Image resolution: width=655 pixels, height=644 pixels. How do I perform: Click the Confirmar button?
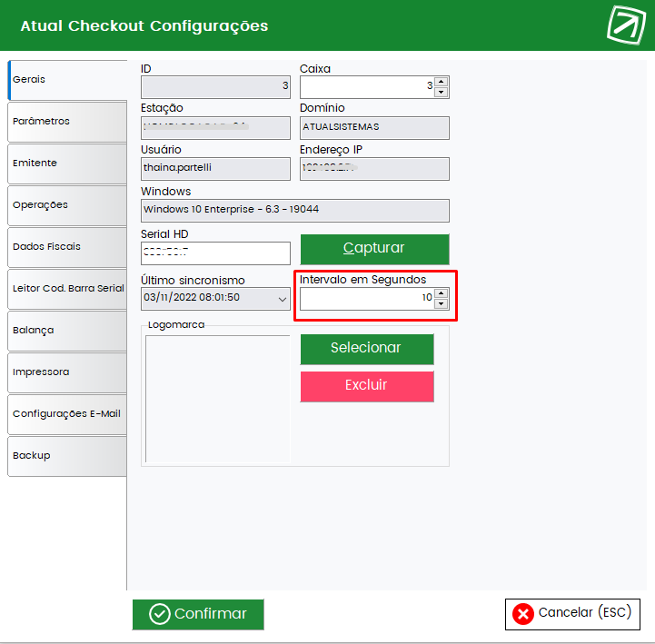(198, 614)
